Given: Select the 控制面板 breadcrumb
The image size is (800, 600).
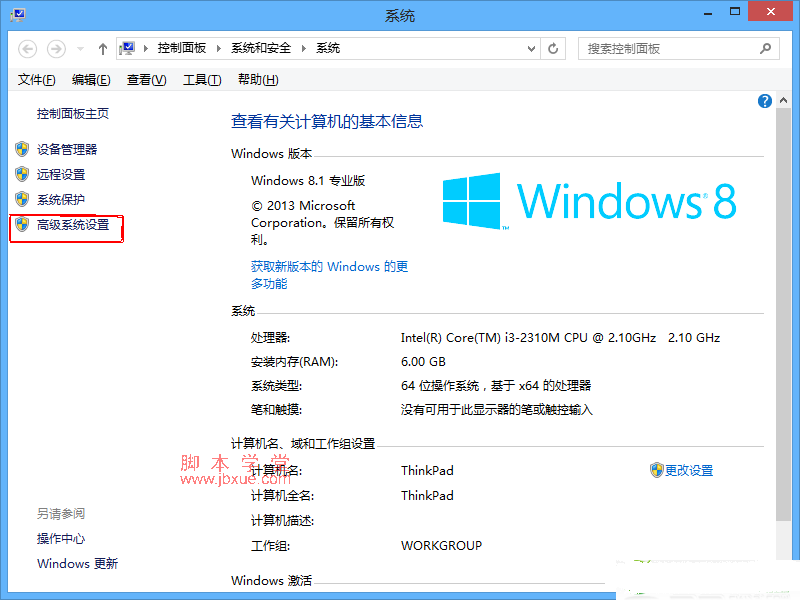Looking at the screenshot, I should coord(182,48).
